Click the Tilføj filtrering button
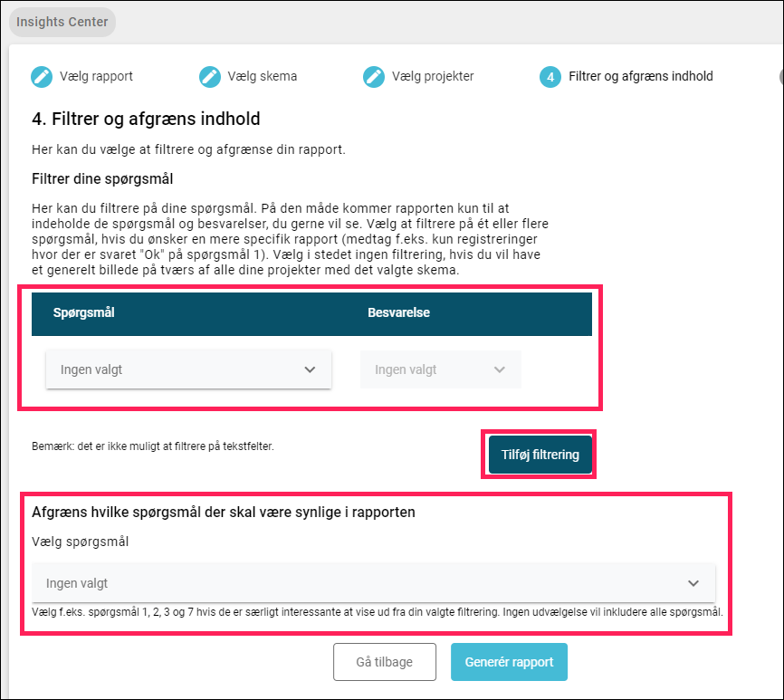Screen dimensions: 784x700 tap(540, 455)
